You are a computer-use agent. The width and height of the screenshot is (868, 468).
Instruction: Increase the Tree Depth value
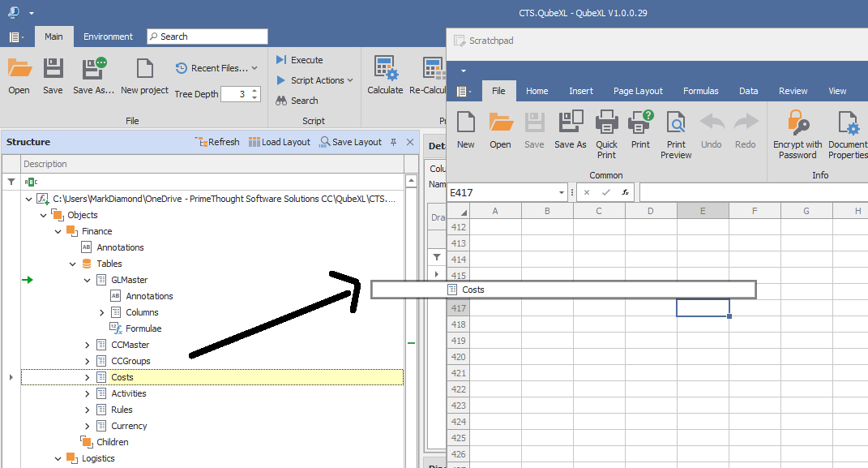254,90
